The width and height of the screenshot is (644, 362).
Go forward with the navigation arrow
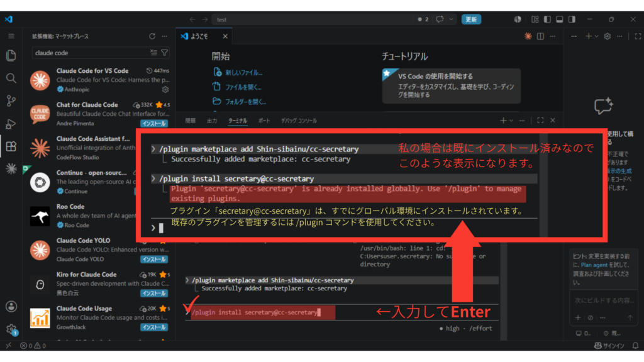(x=204, y=19)
